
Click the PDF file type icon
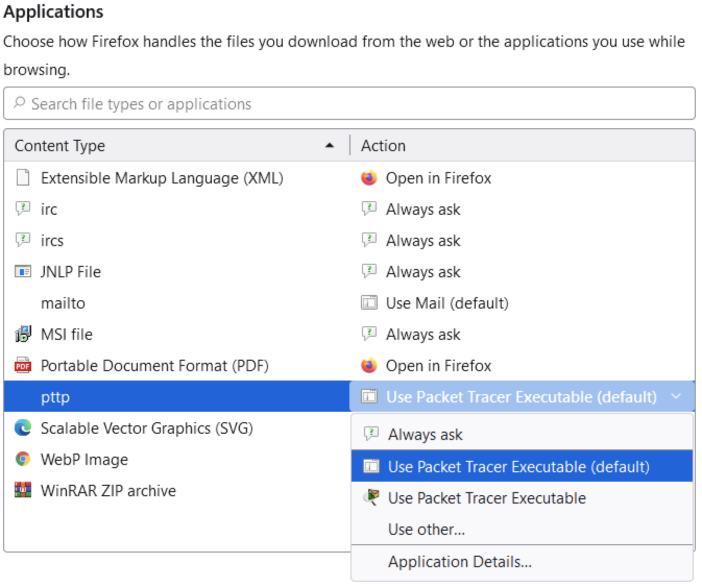22,365
